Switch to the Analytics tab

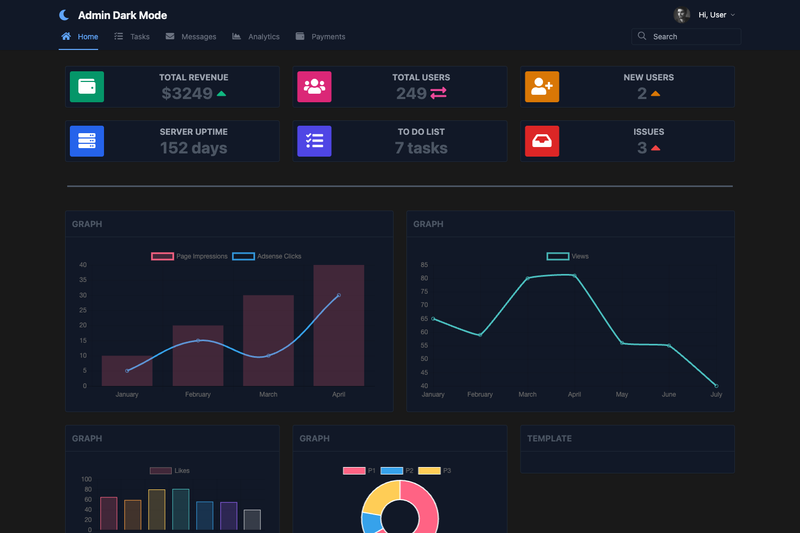(256, 37)
